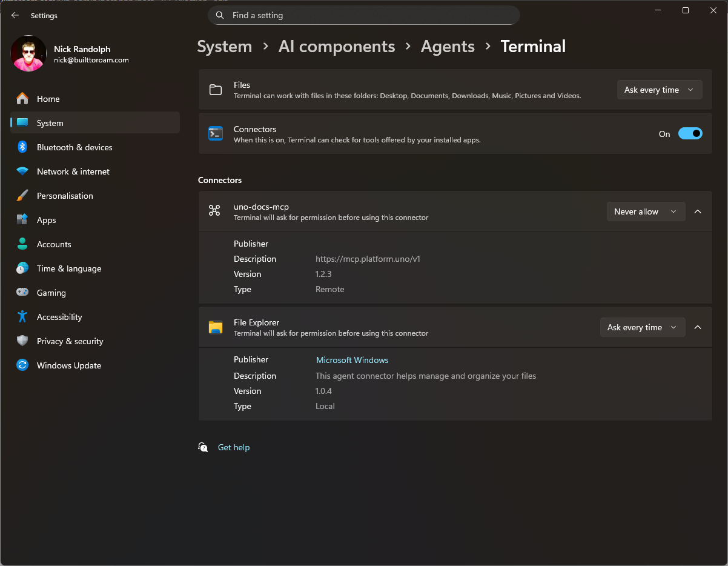Click the uno-docs-mcp connector icon

(x=214, y=211)
